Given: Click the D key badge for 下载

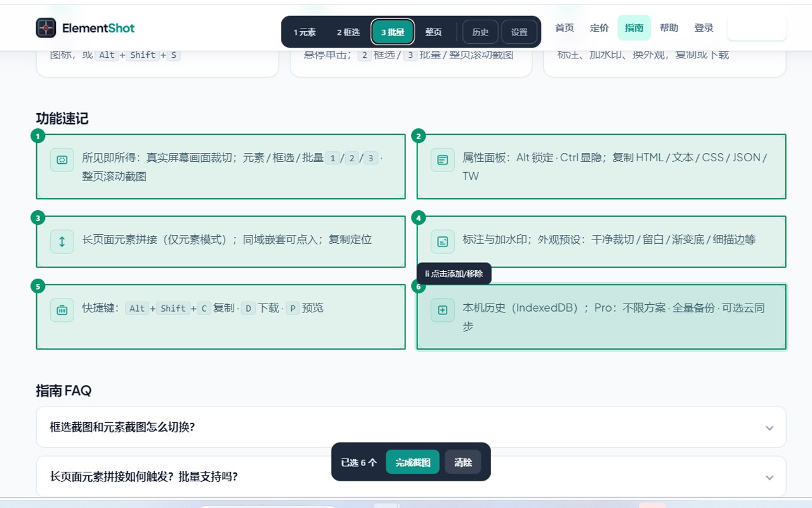Looking at the screenshot, I should tap(248, 309).
